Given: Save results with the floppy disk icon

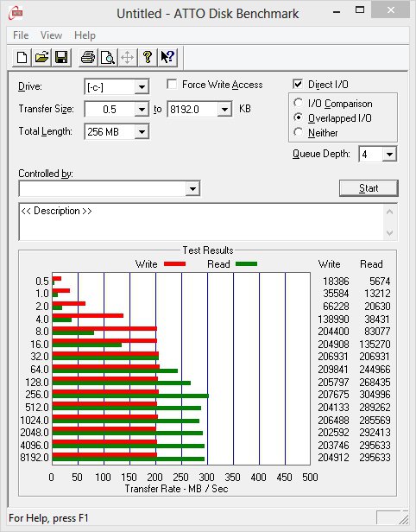Looking at the screenshot, I should point(61,57).
